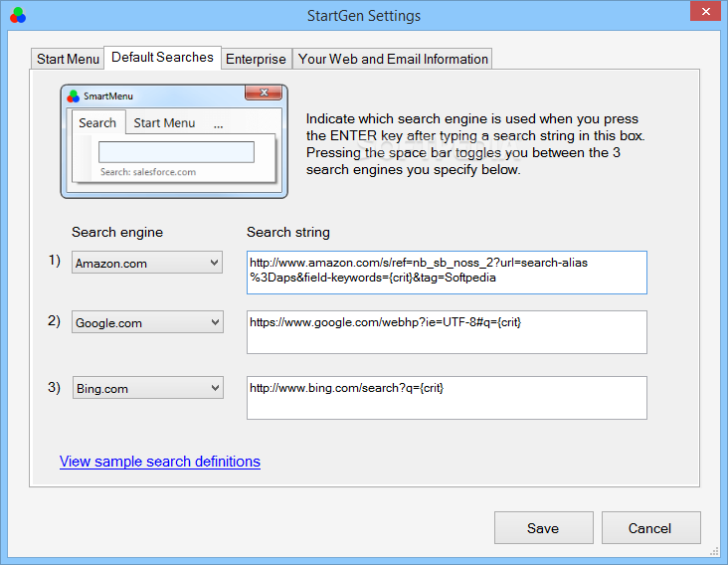Select the Default Searches tab
728x565 pixels.
click(x=162, y=58)
